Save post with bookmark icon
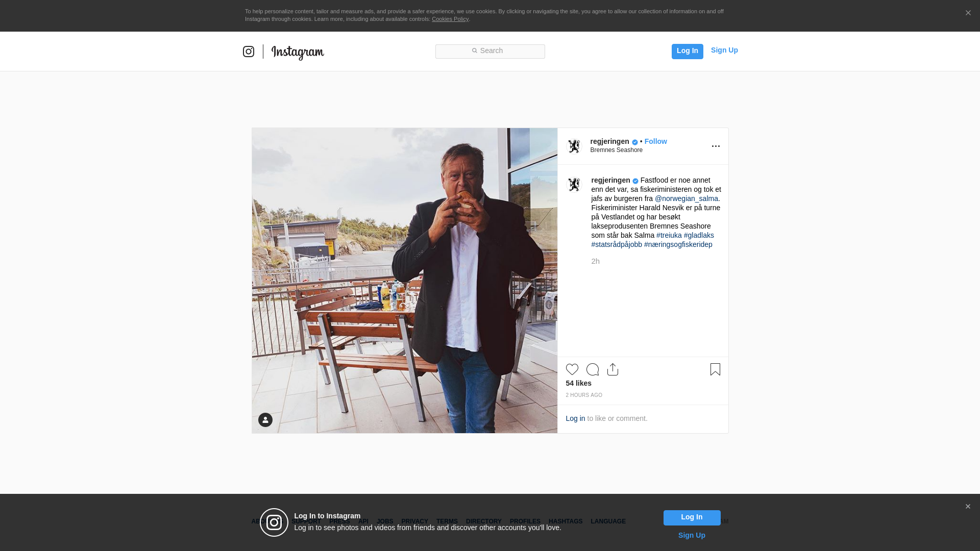This screenshot has width=980, height=551. coord(715,369)
